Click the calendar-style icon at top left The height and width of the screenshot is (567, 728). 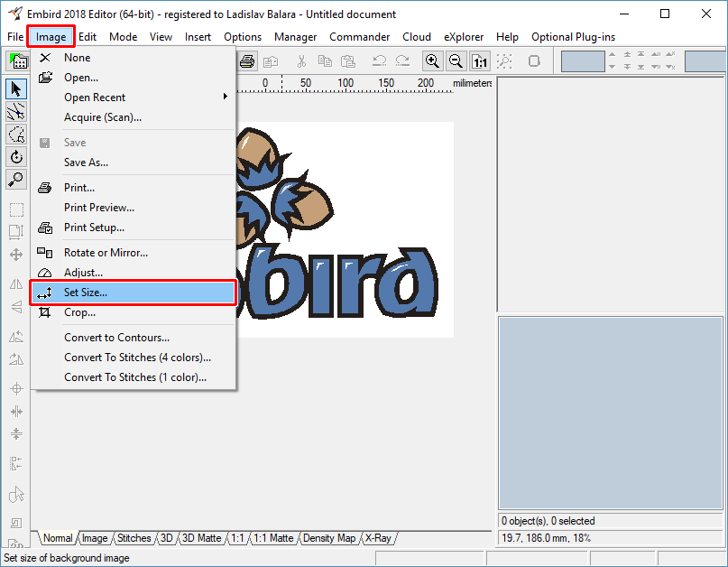pos(18,60)
